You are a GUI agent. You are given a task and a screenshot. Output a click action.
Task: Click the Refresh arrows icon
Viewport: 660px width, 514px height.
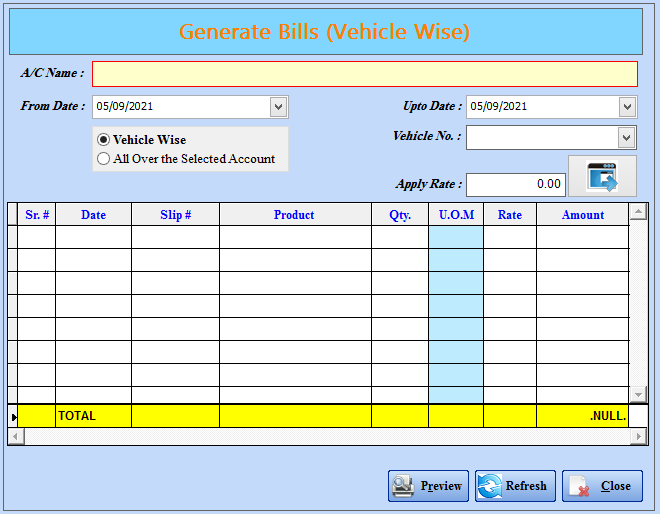[x=490, y=486]
